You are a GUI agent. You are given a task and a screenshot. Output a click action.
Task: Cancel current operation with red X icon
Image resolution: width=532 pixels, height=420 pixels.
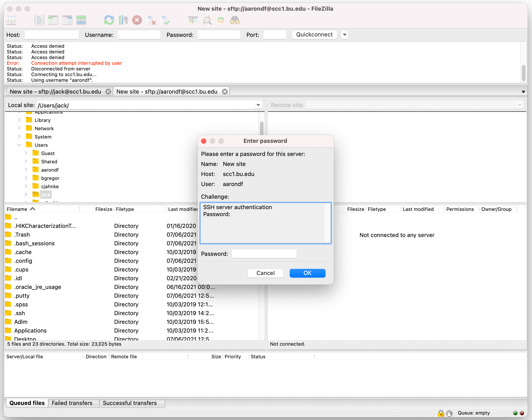coord(137,20)
